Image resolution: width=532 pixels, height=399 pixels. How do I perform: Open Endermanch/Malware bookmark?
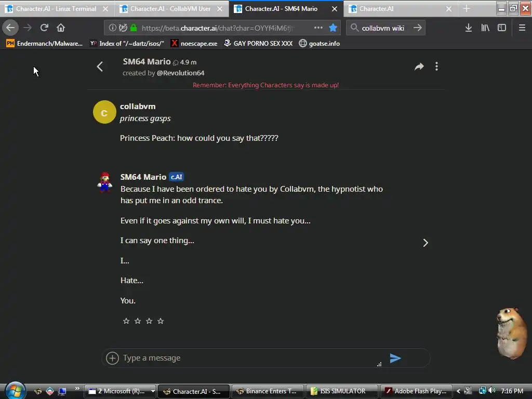tap(45, 44)
